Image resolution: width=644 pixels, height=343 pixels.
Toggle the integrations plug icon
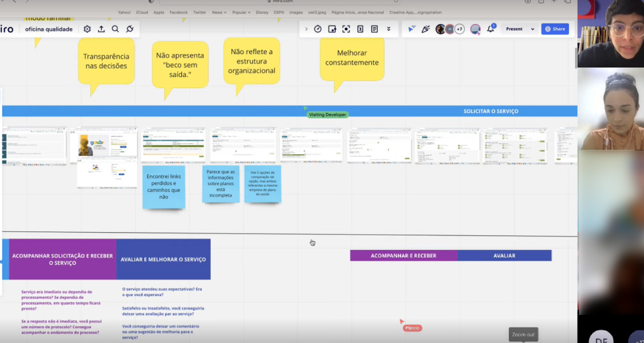(x=130, y=29)
